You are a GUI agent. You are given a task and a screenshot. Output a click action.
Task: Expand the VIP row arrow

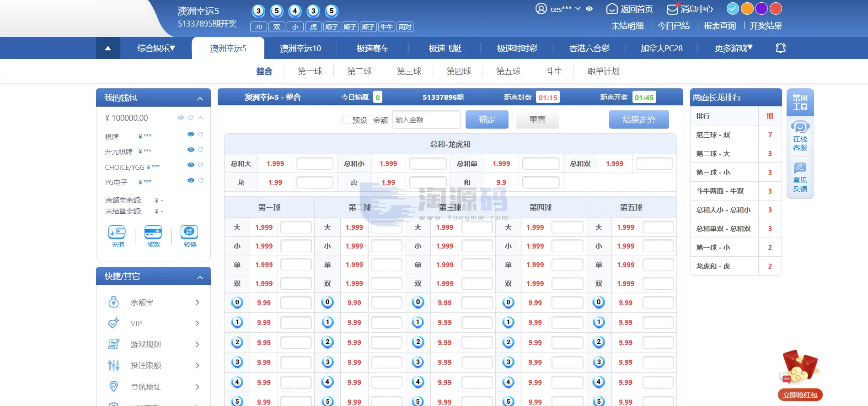197,323
